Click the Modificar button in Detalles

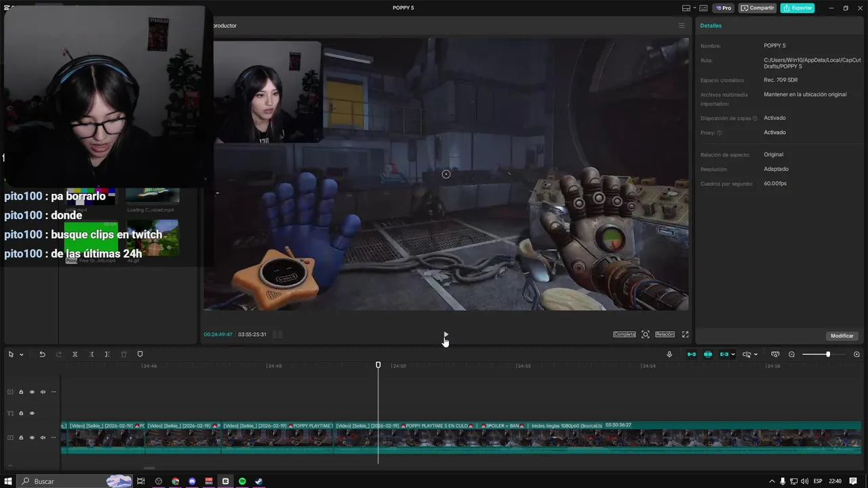coord(842,335)
